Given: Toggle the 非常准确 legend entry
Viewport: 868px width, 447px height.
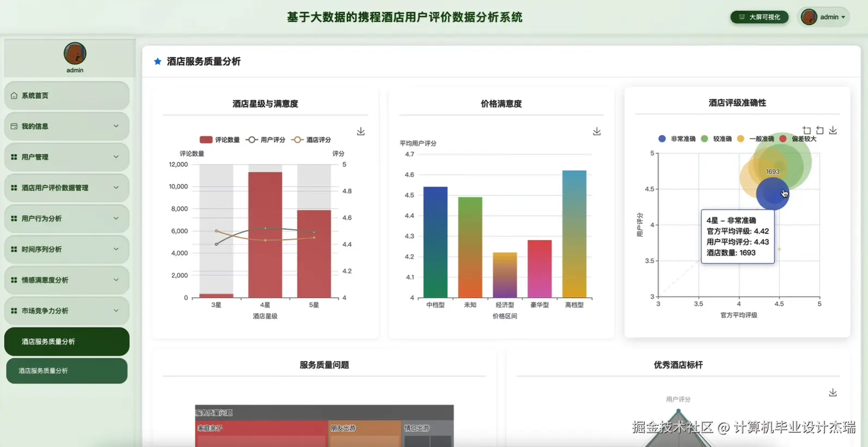Looking at the screenshot, I should (x=677, y=139).
